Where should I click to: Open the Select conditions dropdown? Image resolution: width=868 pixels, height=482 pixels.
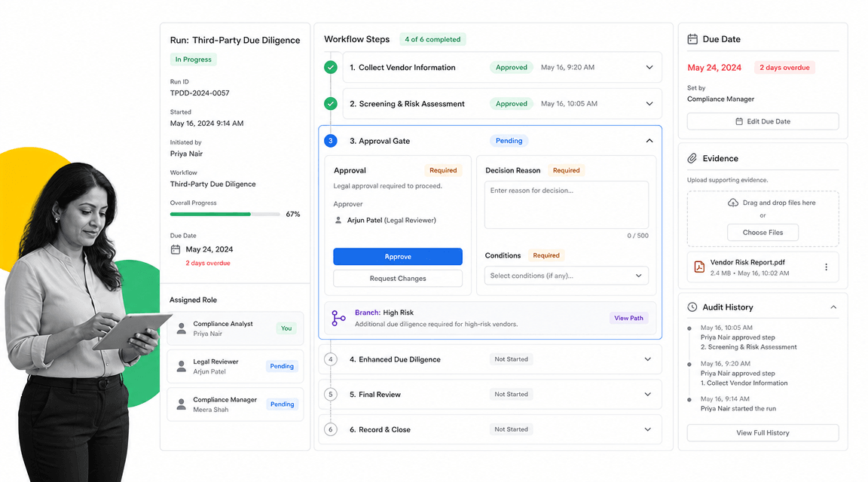coord(567,276)
